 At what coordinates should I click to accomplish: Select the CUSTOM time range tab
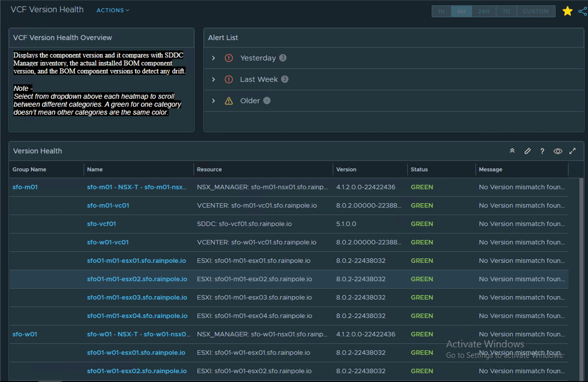[536, 11]
